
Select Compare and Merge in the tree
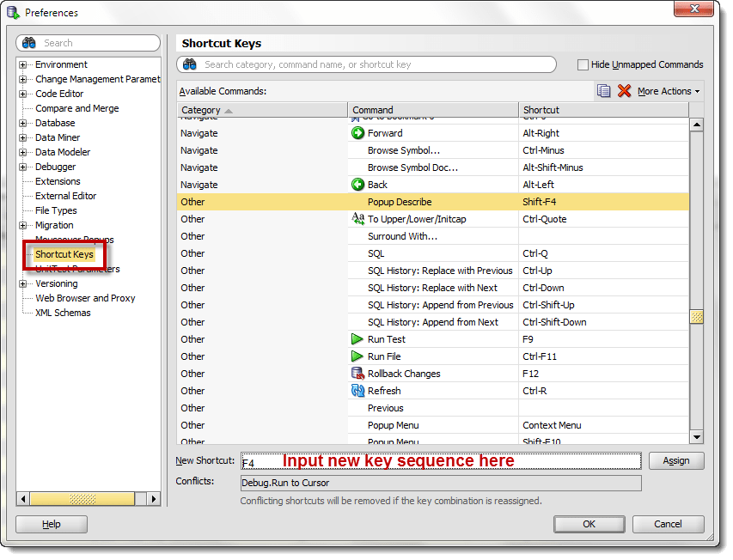pyautogui.click(x=77, y=108)
